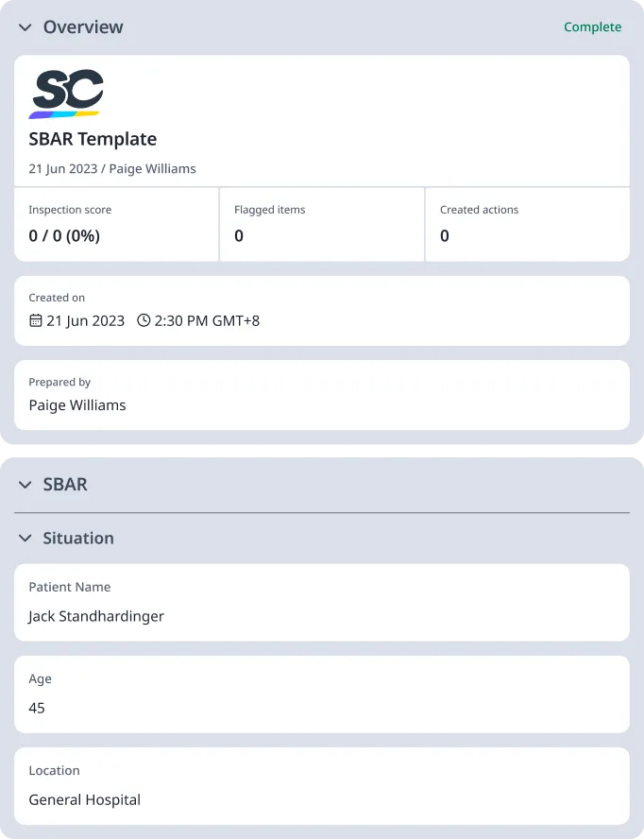Viewport: 644px width, 840px height.
Task: Collapse the Overview section chevron
Action: coord(24,27)
